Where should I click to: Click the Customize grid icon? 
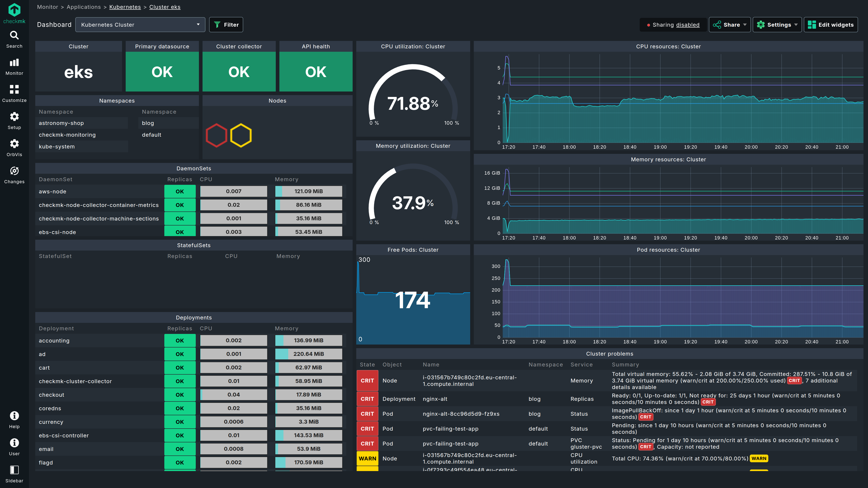[14, 90]
